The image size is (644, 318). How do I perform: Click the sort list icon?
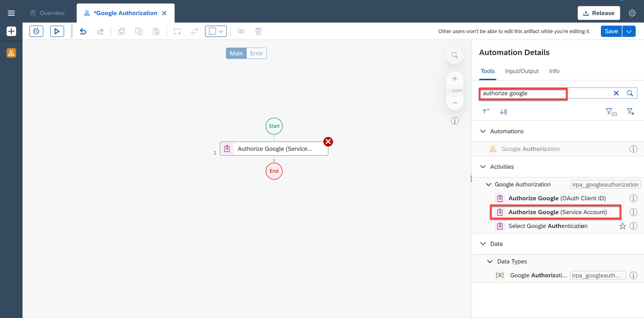tap(504, 111)
